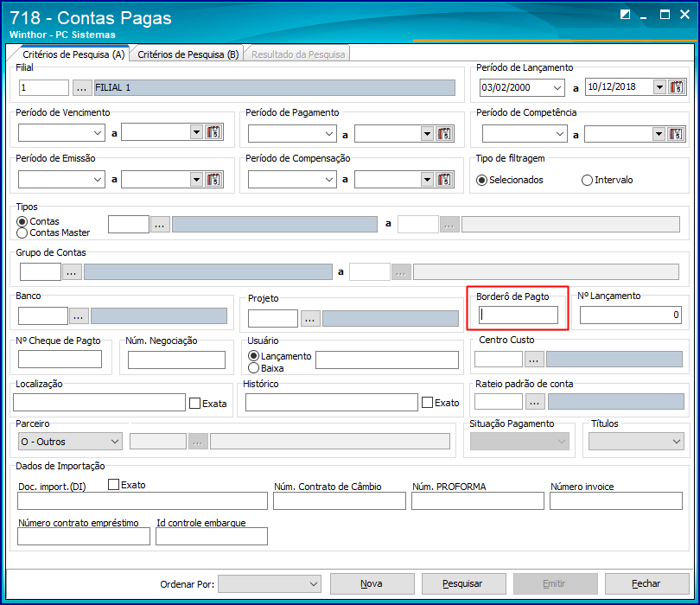Expand the Período de Pagamento end date dropdown
Screen dimensions: 700x605
pyautogui.click(x=427, y=133)
